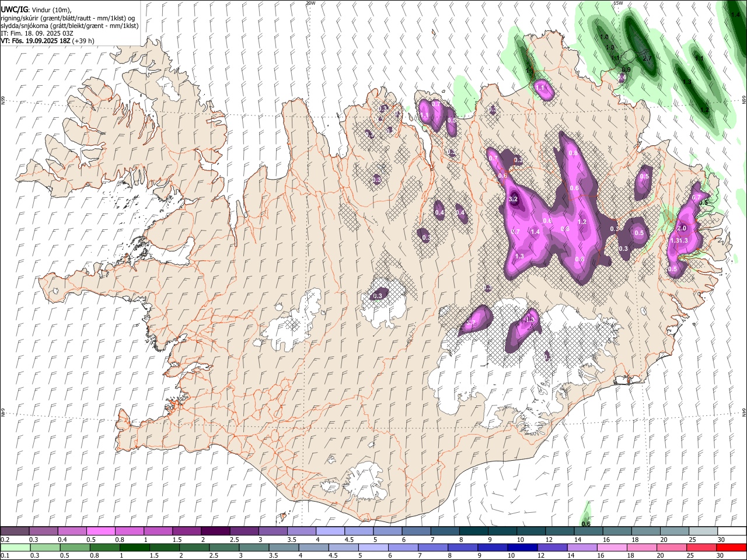Click the 0.1 label in the lower legend

click(5, 556)
